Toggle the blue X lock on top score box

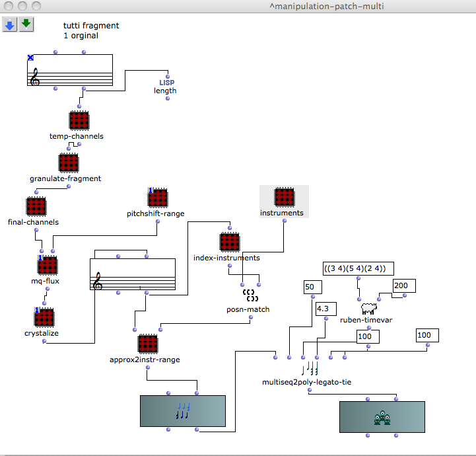[x=30, y=58]
